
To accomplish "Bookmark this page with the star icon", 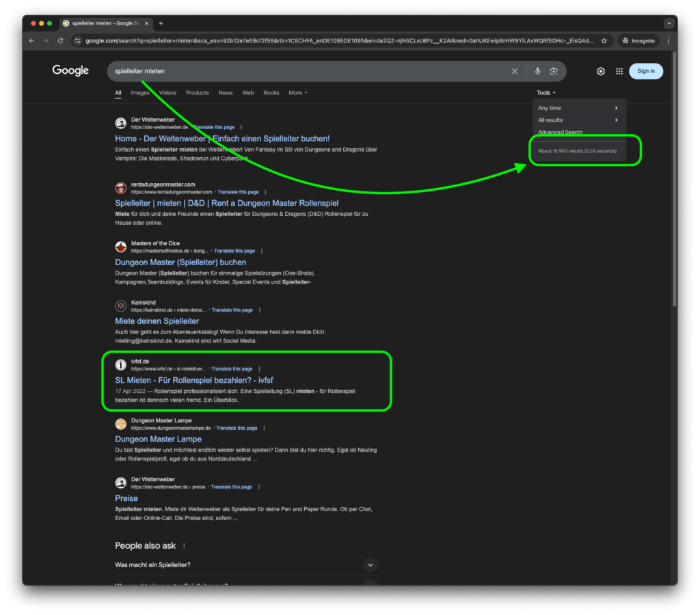I will pos(604,40).
